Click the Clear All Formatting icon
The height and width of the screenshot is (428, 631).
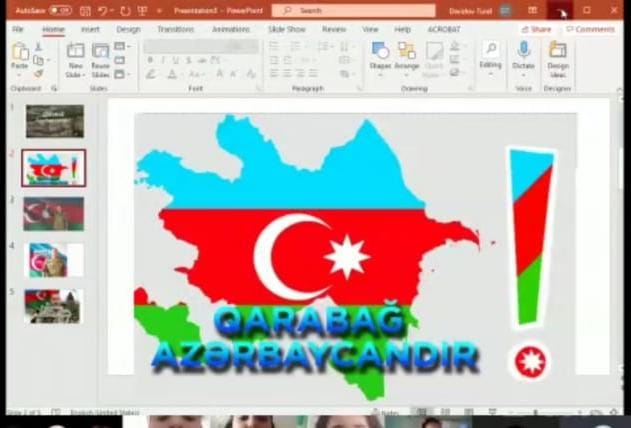pos(251,74)
